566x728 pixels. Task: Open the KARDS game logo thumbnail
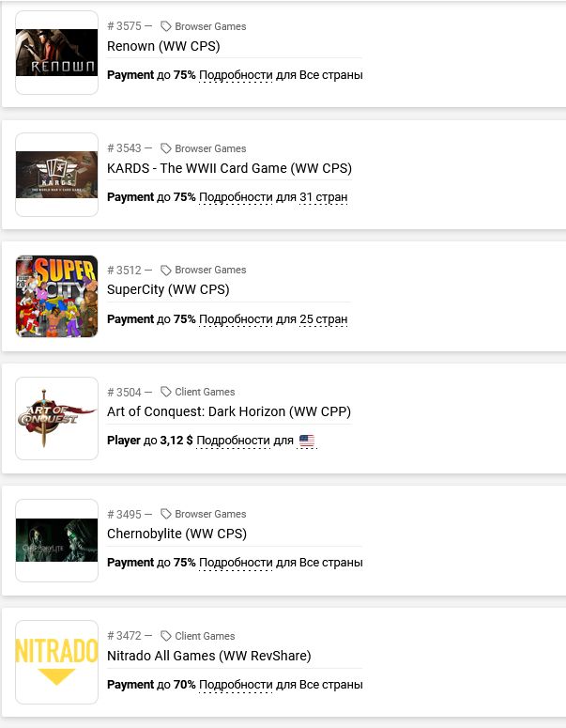tap(56, 175)
